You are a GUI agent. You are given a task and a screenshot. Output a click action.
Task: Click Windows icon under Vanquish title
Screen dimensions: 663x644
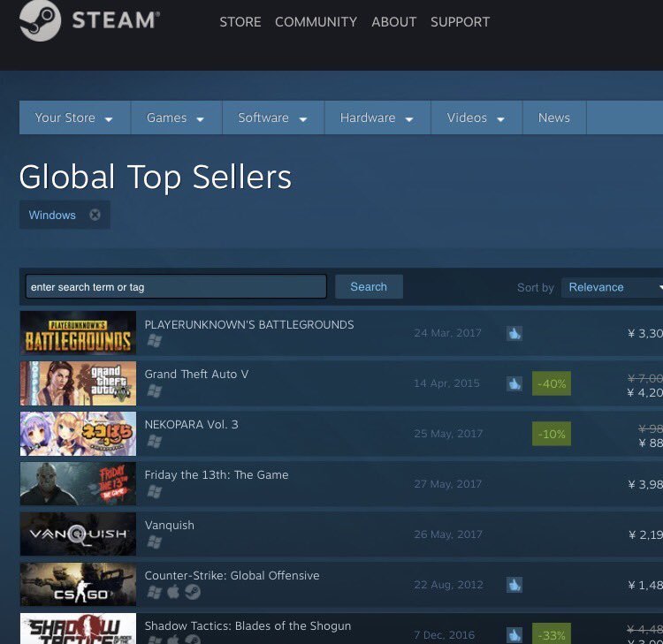click(155, 542)
